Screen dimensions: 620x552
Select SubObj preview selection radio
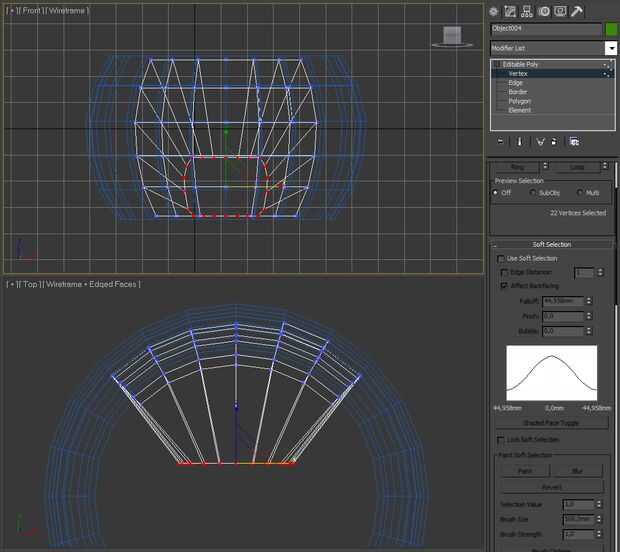[532, 192]
